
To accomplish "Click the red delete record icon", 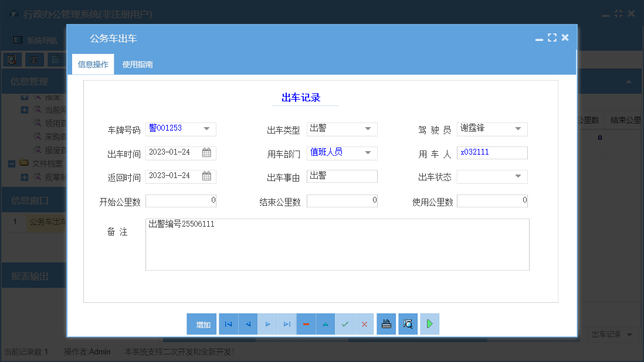I will (x=306, y=324).
